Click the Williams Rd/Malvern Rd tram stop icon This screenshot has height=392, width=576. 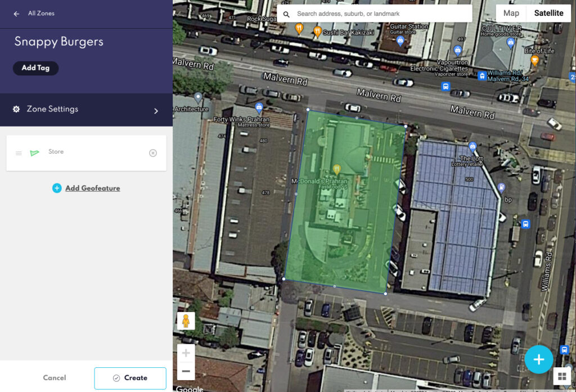click(482, 76)
